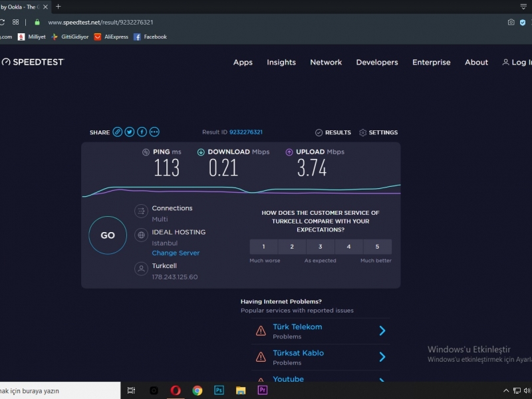Show hidden system tray icons
The height and width of the screenshot is (399, 532).
[x=506, y=391]
